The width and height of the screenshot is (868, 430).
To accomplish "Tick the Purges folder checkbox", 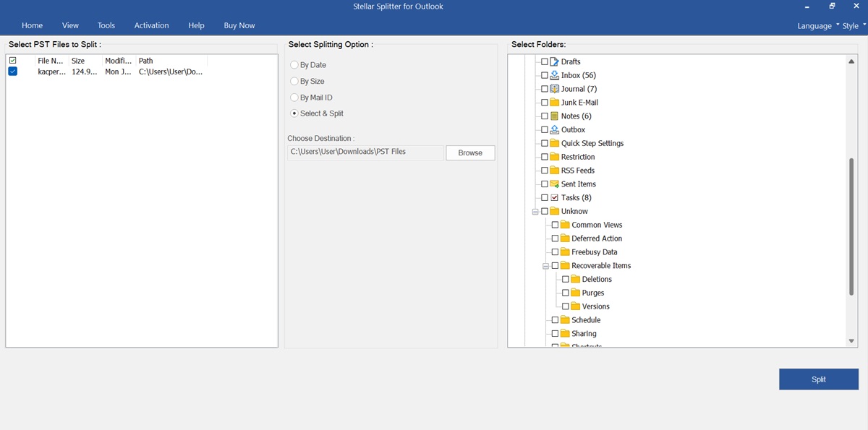I will (x=566, y=293).
